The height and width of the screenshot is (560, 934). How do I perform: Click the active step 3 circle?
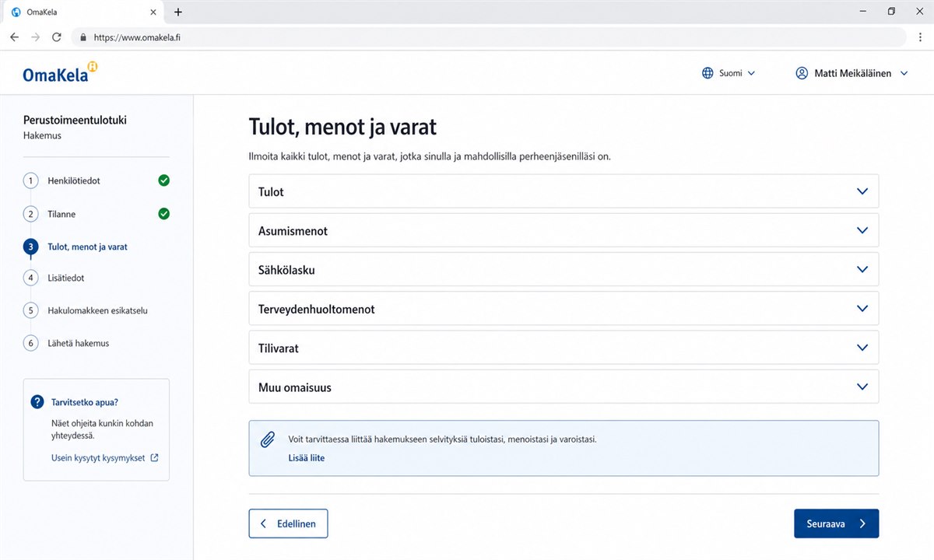pos(30,247)
